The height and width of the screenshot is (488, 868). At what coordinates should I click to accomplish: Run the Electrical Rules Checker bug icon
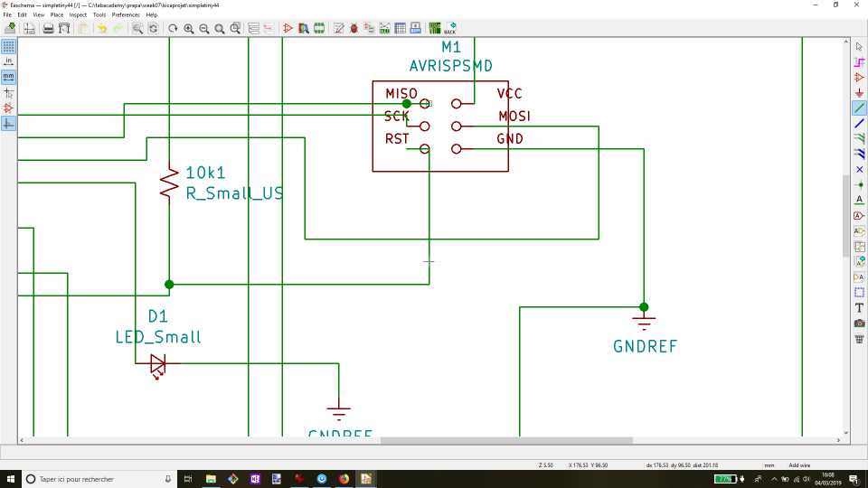354,28
